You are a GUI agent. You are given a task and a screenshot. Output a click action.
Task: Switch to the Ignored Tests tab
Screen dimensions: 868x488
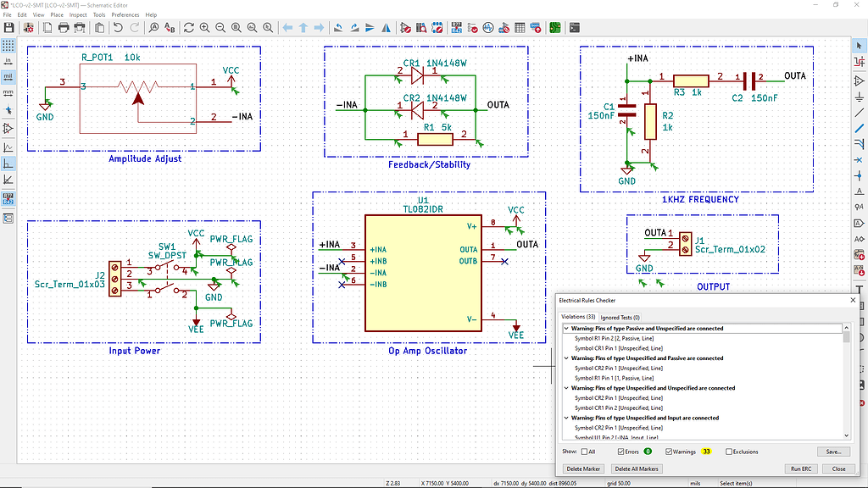coord(620,318)
